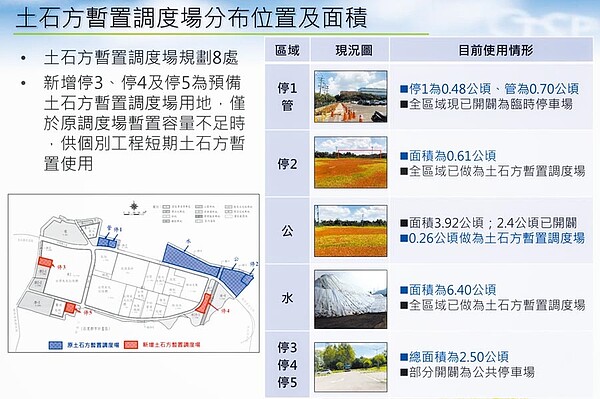Select the 水 row label

pos(287,298)
